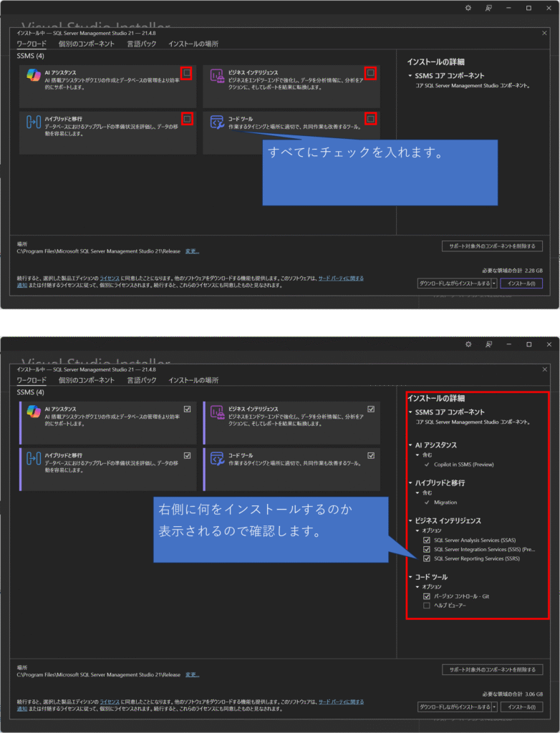Uncheck SQL Server Analysis Services (SSAS) option
This screenshot has width=560, height=733.
tap(427, 540)
